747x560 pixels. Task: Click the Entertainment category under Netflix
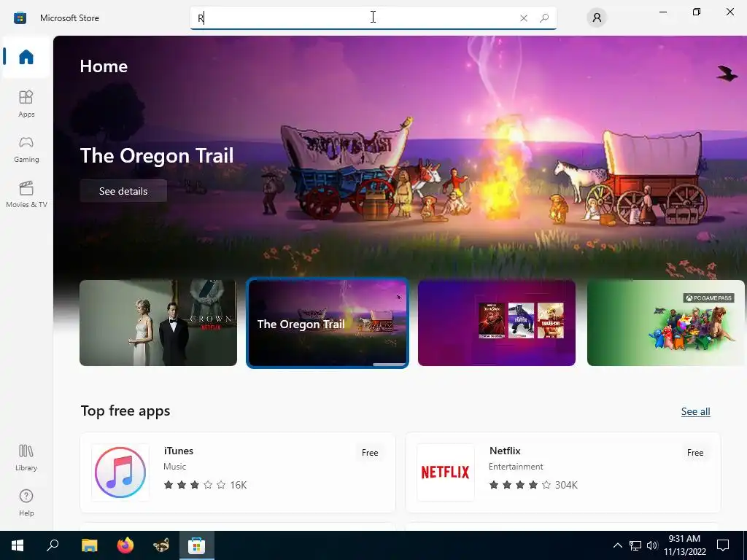(516, 466)
